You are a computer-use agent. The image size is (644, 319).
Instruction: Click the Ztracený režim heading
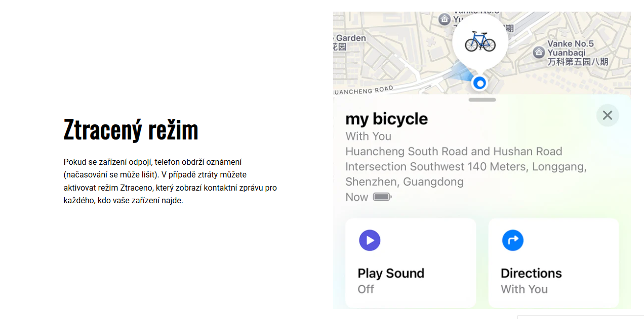pos(131,129)
